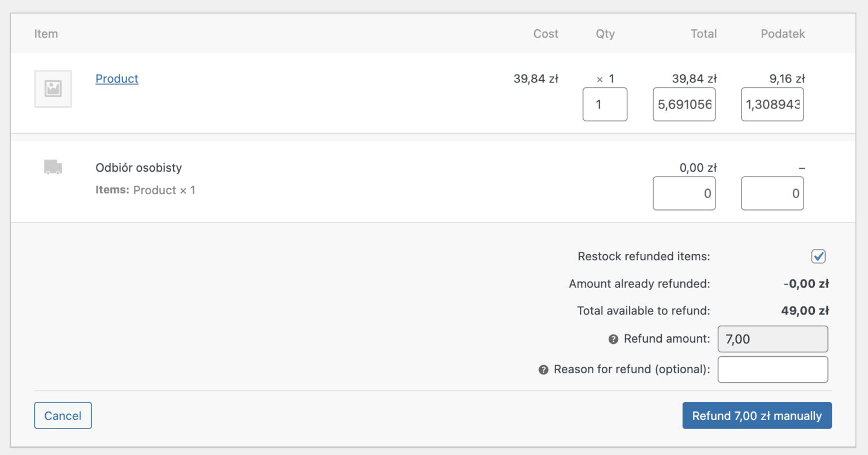Click the shipping tax refund input showing 0
The height and width of the screenshot is (455, 868).
click(772, 193)
